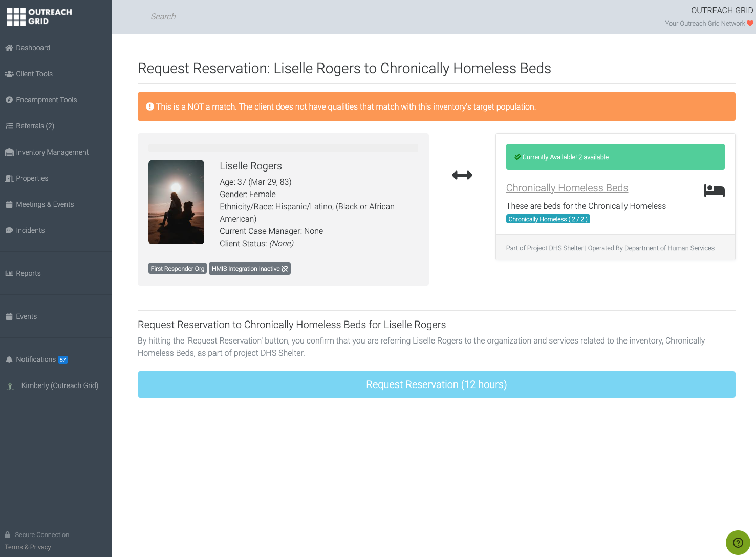Click the Incidents speech bubble icon
The image size is (756, 557).
(x=9, y=230)
